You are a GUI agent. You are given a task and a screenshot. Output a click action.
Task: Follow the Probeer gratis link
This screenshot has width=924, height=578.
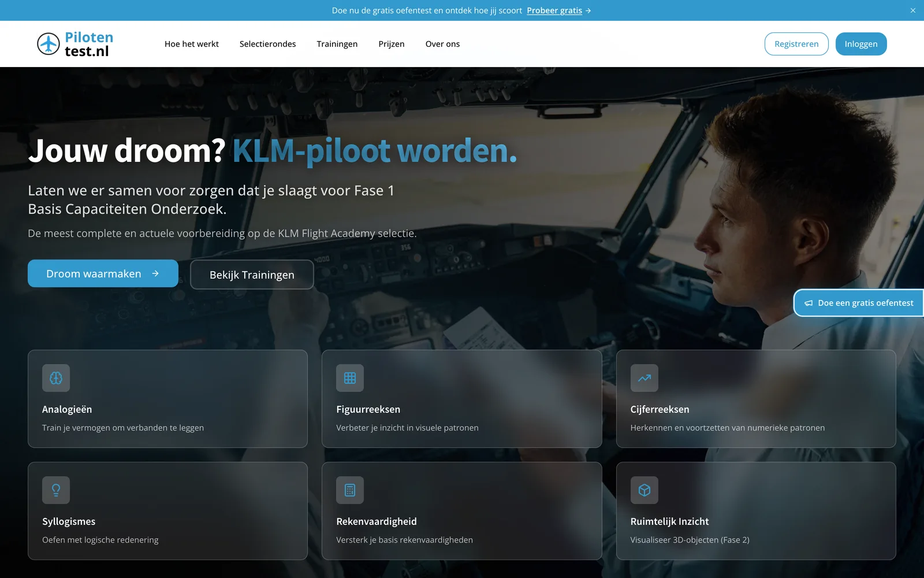click(x=554, y=10)
